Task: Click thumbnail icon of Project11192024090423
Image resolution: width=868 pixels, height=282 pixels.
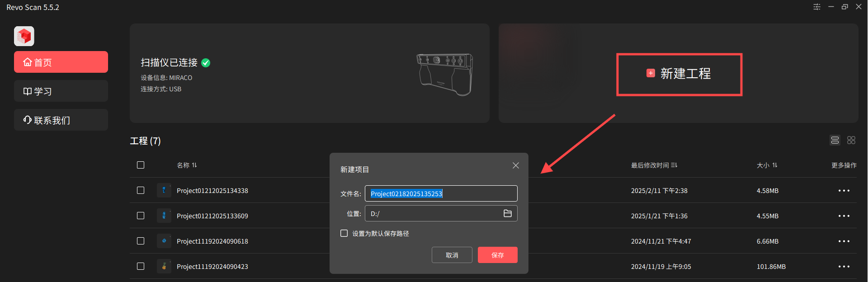Action: pos(164,266)
